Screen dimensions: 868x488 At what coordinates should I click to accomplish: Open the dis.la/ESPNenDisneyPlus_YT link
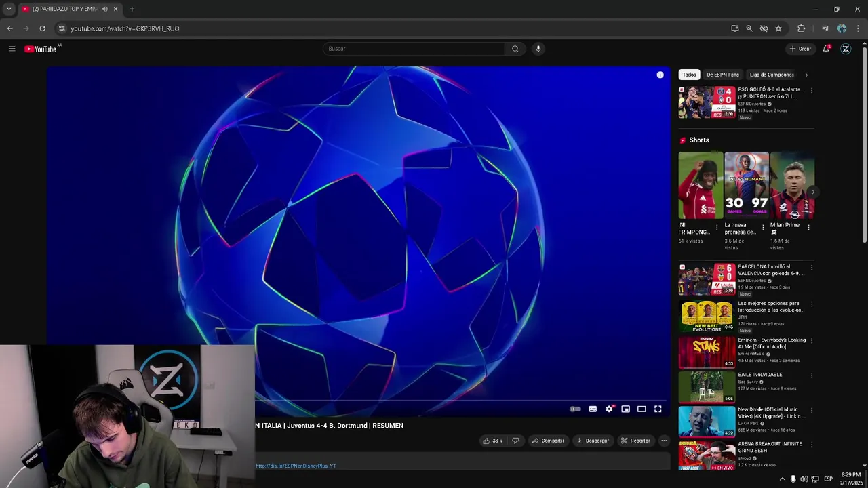point(296,466)
